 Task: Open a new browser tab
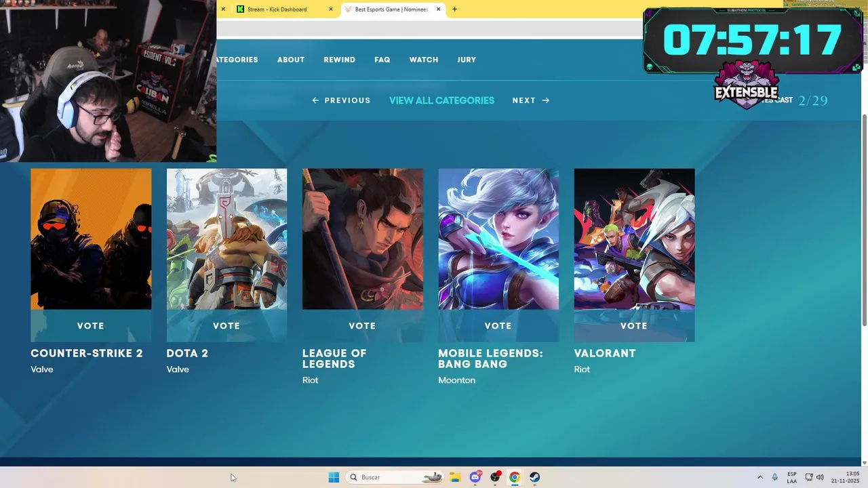tap(454, 9)
